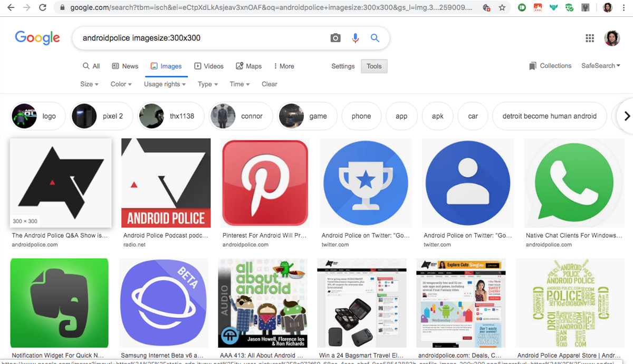Select the 'detroit become human android' suggestion chip

tap(549, 116)
